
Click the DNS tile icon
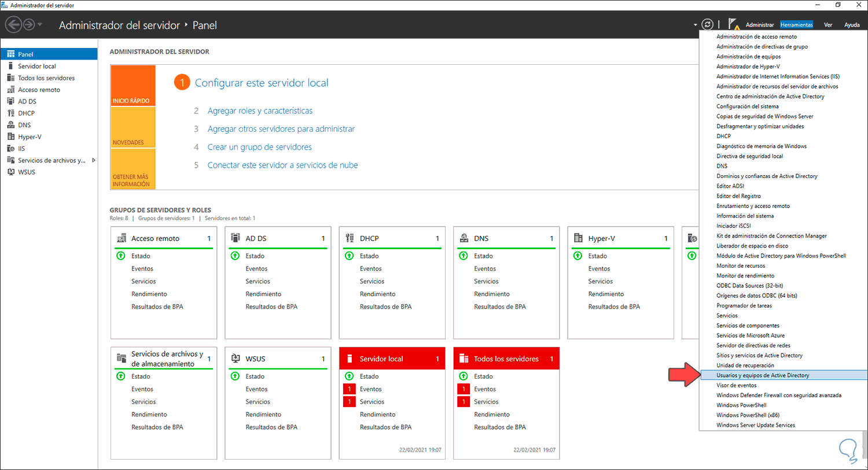464,238
